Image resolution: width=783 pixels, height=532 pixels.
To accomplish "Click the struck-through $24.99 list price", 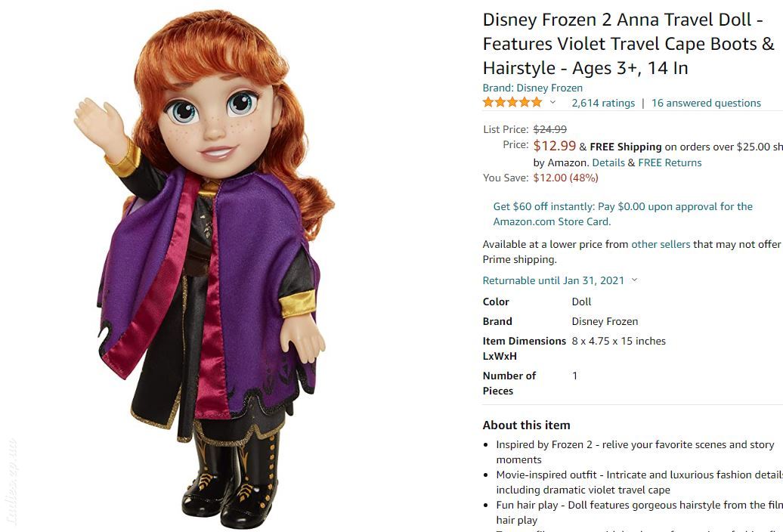I will pyautogui.click(x=549, y=129).
